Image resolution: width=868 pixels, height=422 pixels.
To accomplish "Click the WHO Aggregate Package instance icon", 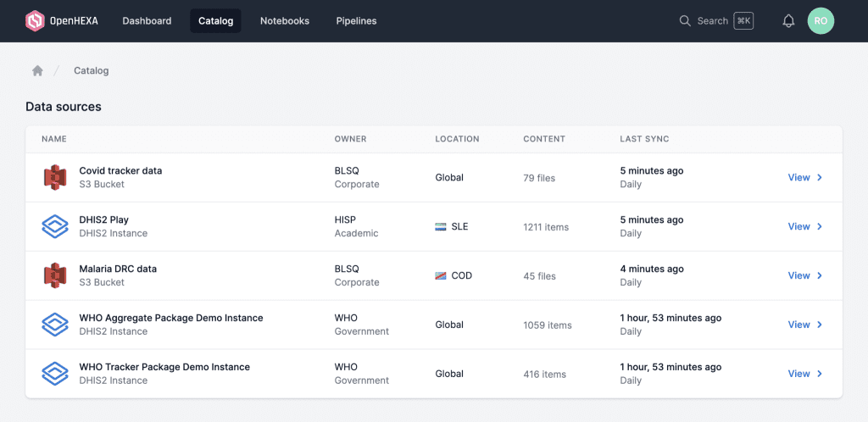I will [x=55, y=325].
